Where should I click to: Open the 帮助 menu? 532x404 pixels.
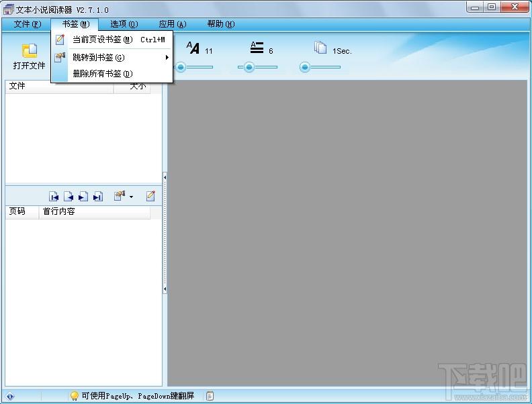pyautogui.click(x=221, y=24)
